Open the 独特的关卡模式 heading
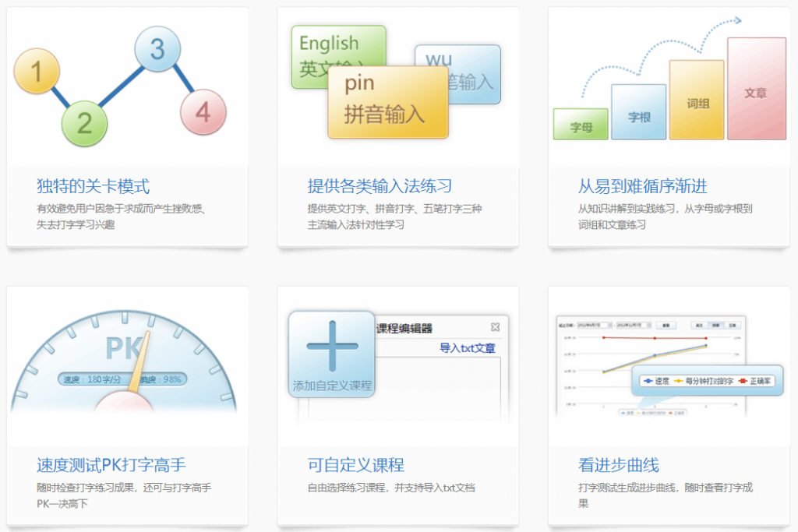The image size is (798, 532). pyautogui.click(x=93, y=186)
